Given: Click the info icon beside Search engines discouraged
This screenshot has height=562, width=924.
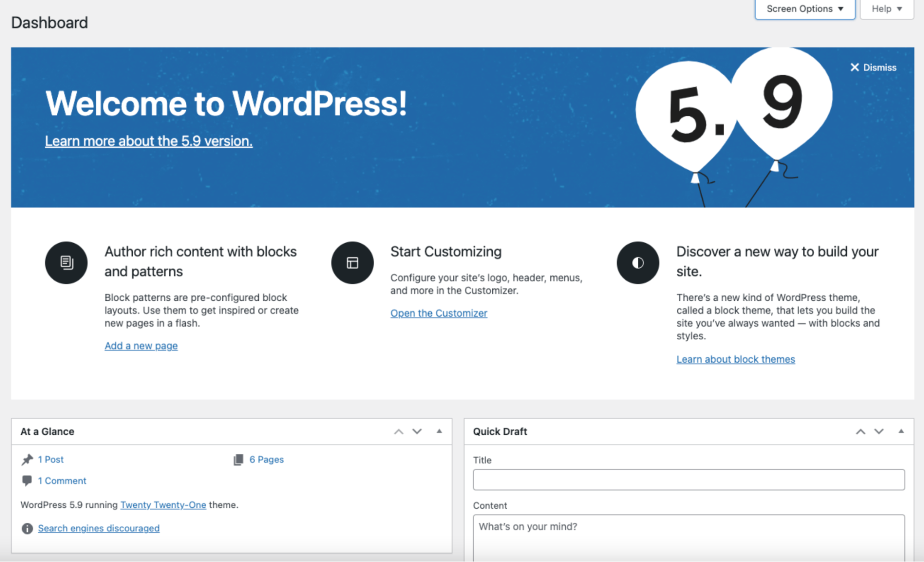Looking at the screenshot, I should pos(27,528).
